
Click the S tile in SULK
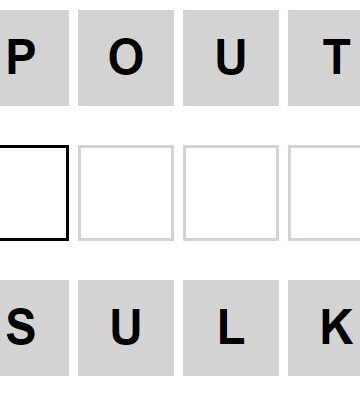[34, 328]
